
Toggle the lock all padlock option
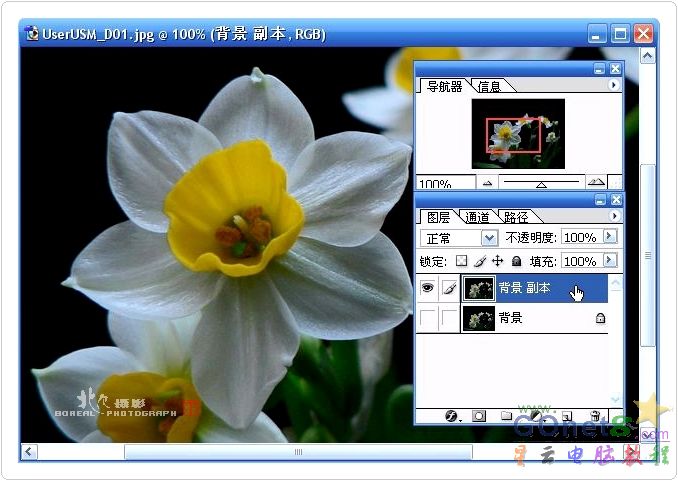coord(515,261)
